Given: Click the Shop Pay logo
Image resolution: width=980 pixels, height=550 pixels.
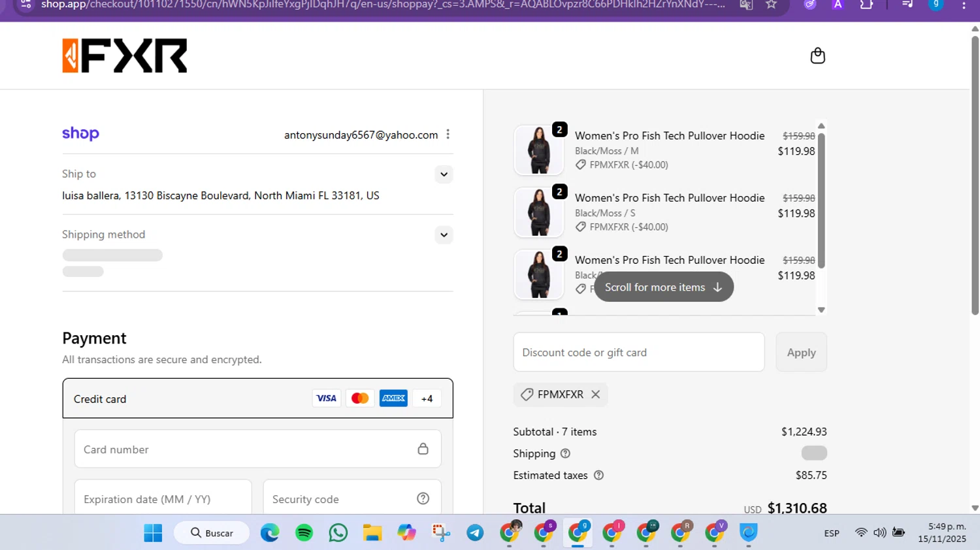Looking at the screenshot, I should [x=80, y=133].
